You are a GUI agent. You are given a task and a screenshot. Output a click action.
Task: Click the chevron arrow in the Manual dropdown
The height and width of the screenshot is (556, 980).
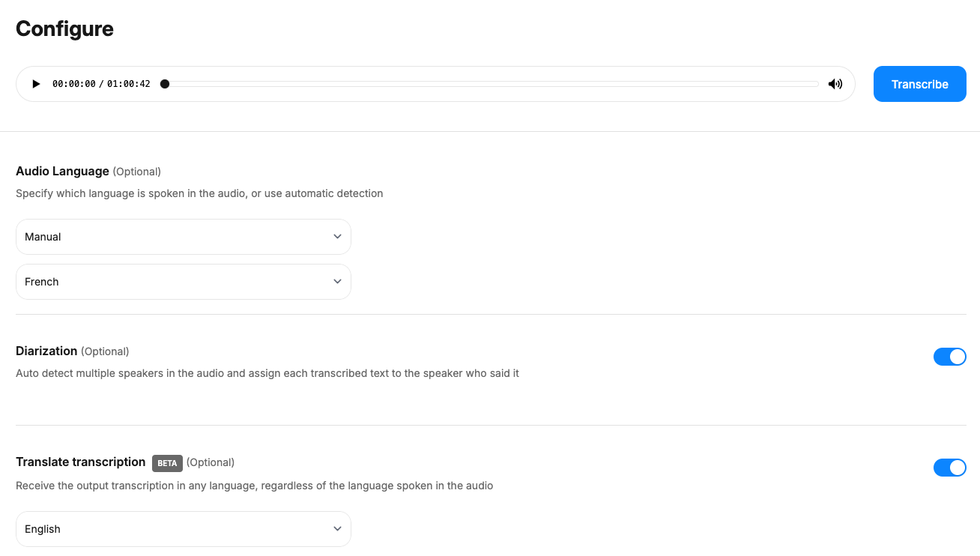[337, 237]
